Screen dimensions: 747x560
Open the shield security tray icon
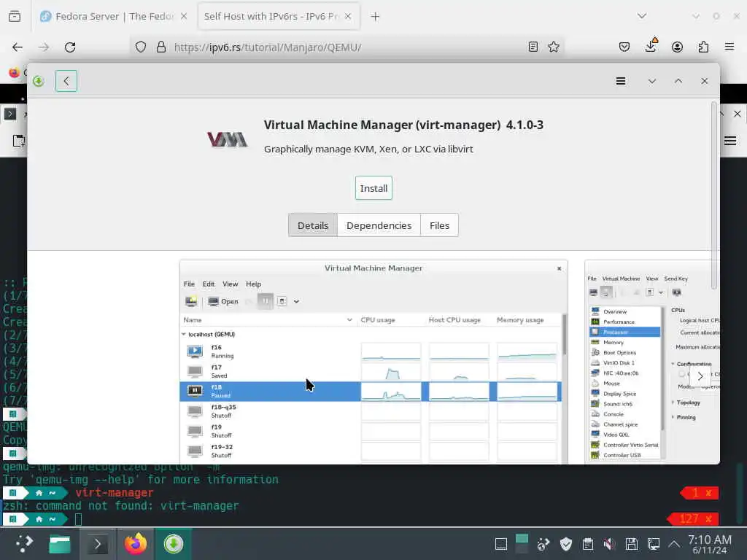pos(565,544)
